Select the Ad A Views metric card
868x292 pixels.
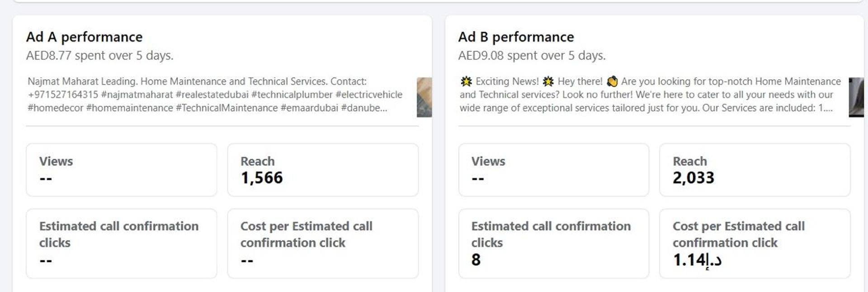tap(122, 170)
